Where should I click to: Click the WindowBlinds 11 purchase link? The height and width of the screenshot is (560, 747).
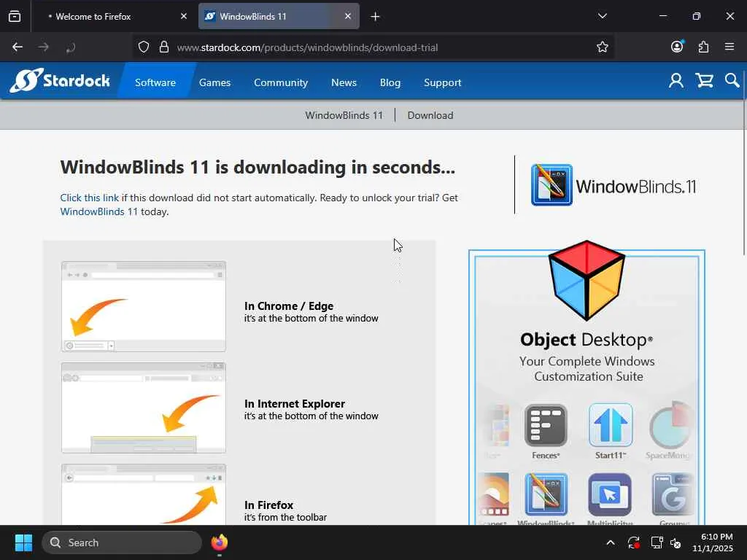pos(98,211)
